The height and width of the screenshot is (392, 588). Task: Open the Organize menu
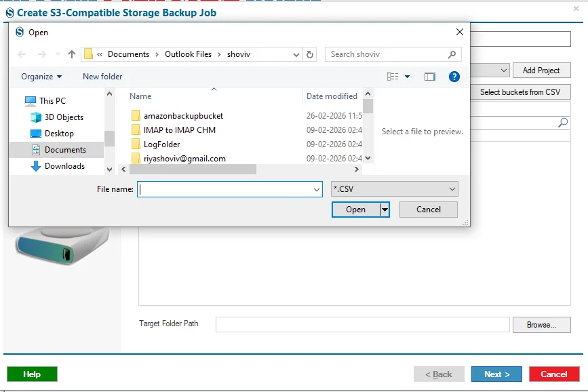coord(41,77)
